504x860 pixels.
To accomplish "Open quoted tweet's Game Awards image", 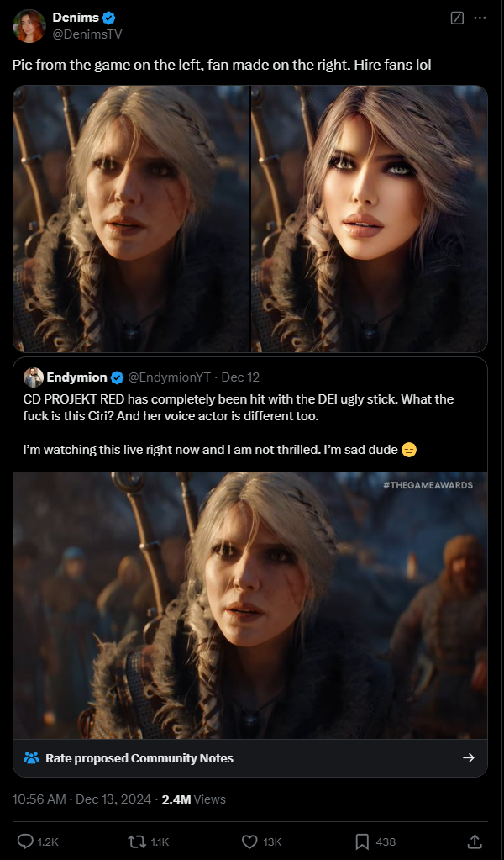I will click(x=250, y=605).
